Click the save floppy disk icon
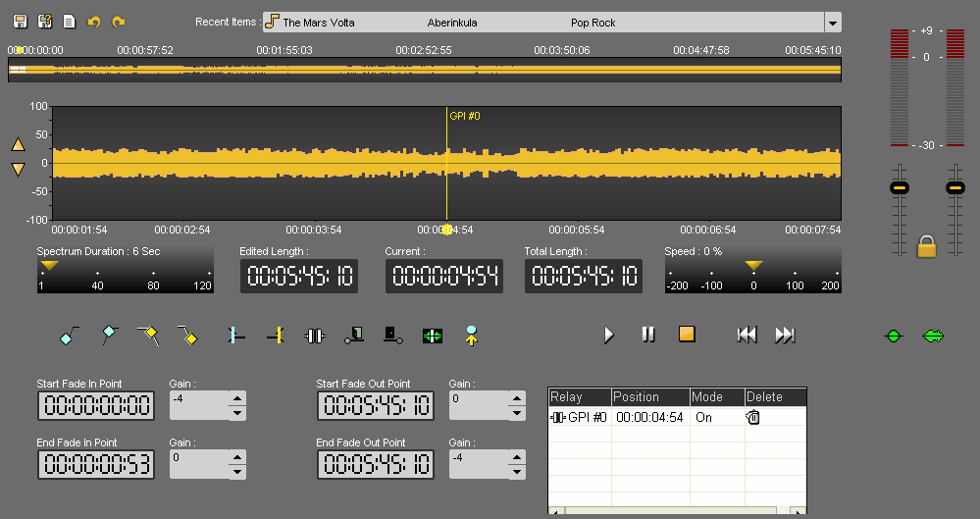This screenshot has width=980, height=519. [x=20, y=22]
